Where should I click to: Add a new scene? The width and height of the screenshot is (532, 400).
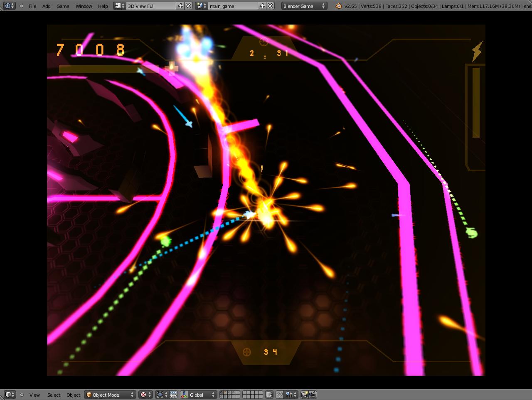pos(262,6)
